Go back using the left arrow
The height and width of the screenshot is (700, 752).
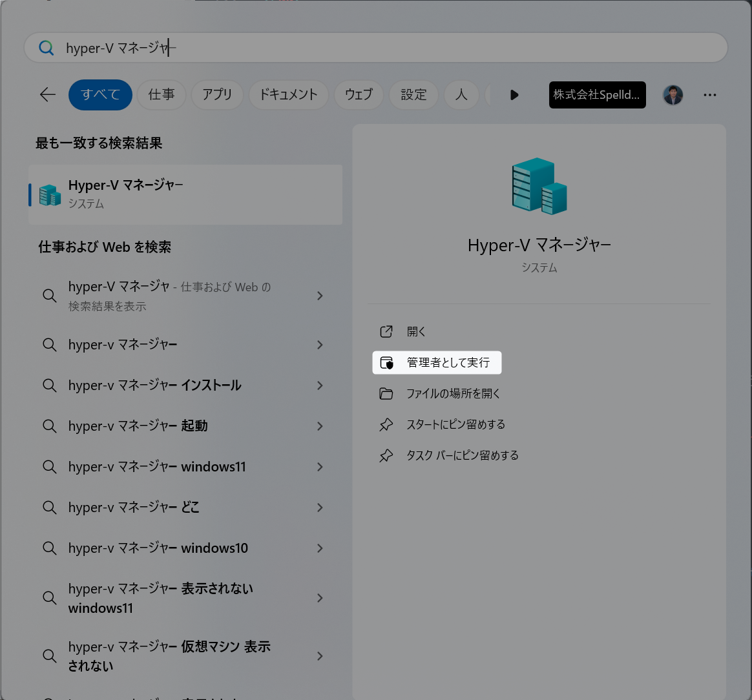point(47,94)
